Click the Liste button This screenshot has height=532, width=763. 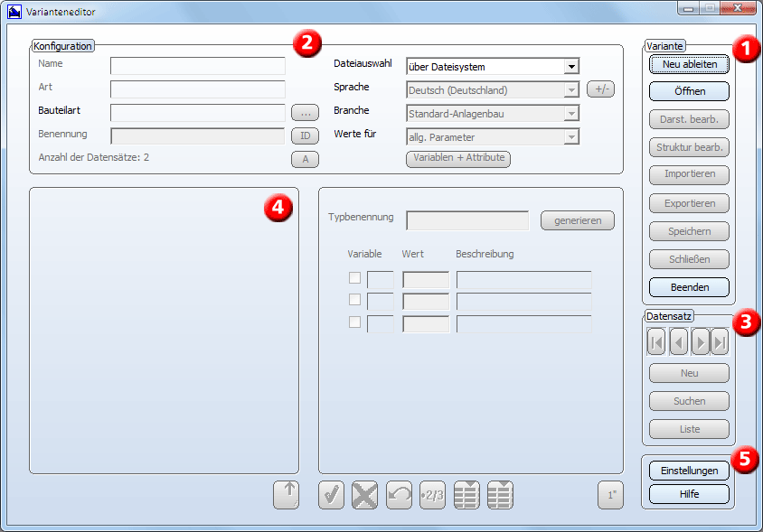tap(690, 429)
